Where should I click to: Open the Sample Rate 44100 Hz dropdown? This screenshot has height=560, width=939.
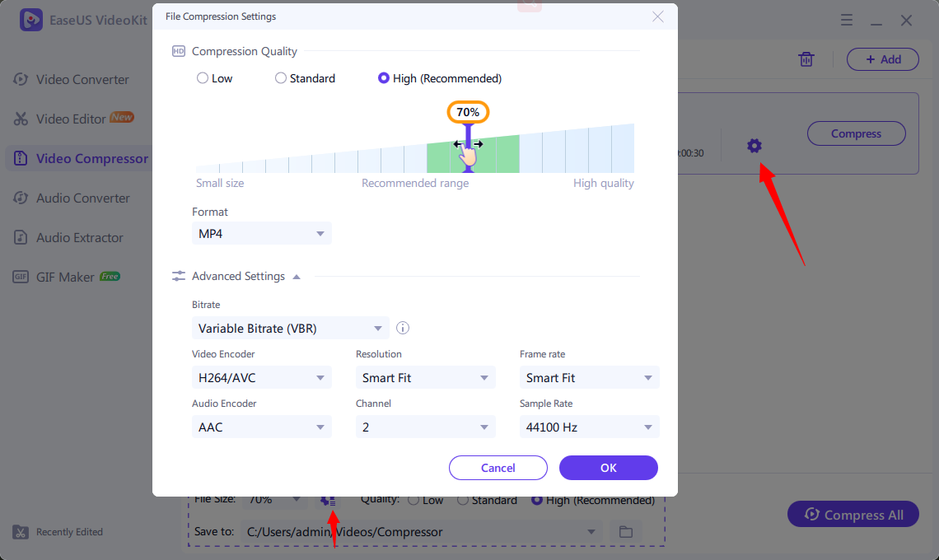click(x=589, y=427)
